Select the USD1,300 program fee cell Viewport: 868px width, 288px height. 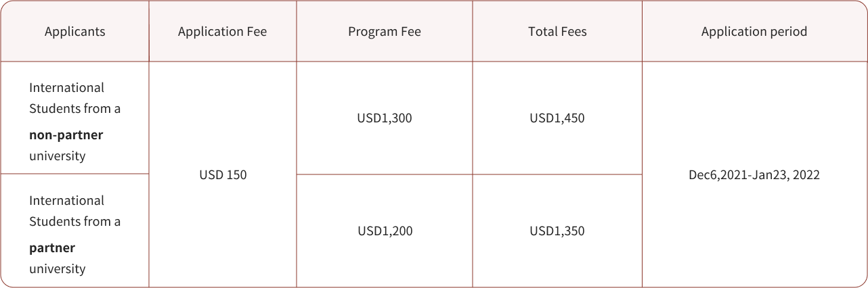385,118
